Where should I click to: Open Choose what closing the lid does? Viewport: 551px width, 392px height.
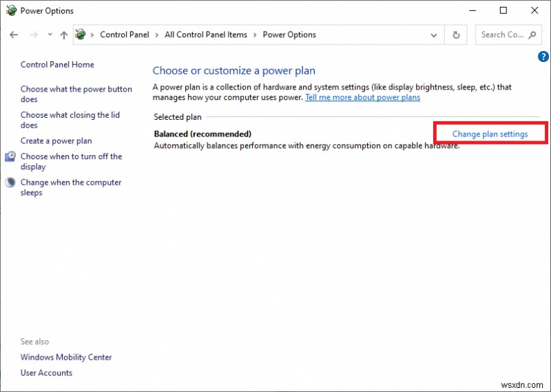coord(70,120)
